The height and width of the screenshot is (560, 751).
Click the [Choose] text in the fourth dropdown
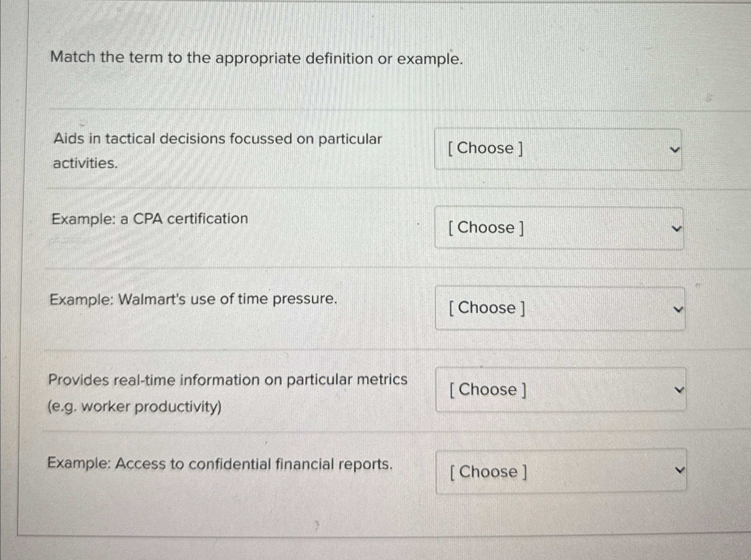(x=488, y=389)
